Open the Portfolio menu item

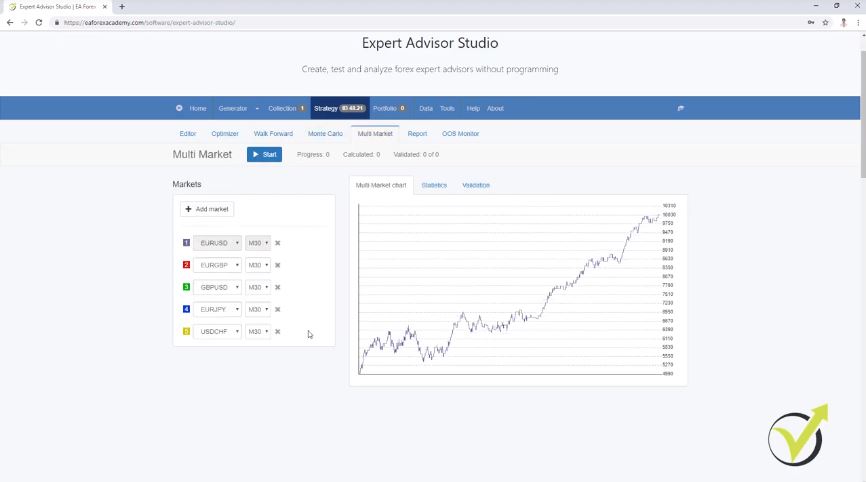(x=389, y=109)
